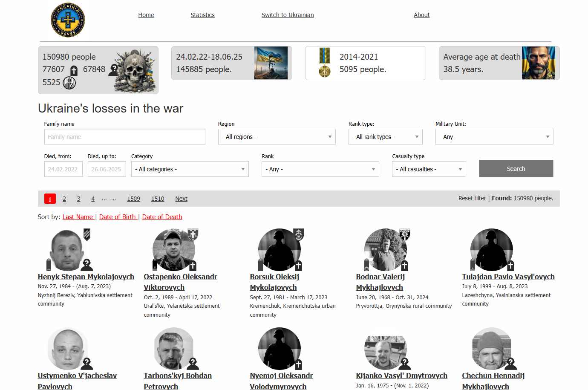
Task: Open Ostapenko Oleksandr Viktorovych's profile link
Action: click(x=181, y=282)
